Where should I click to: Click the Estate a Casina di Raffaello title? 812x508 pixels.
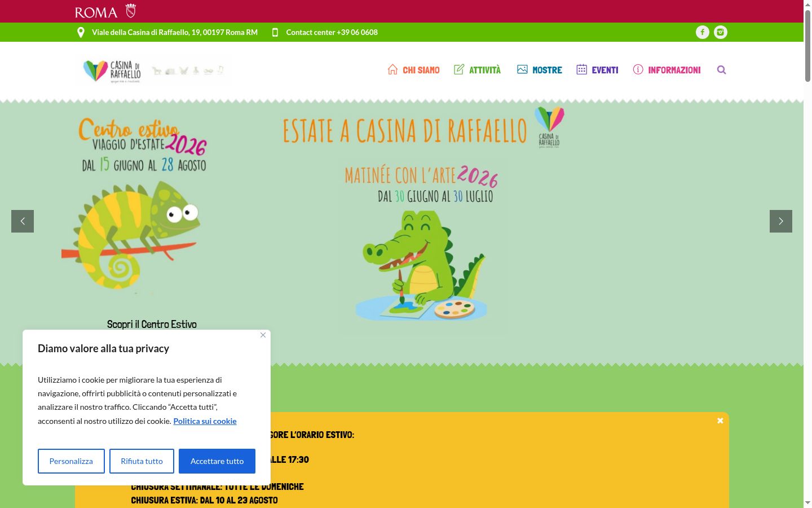click(405, 131)
